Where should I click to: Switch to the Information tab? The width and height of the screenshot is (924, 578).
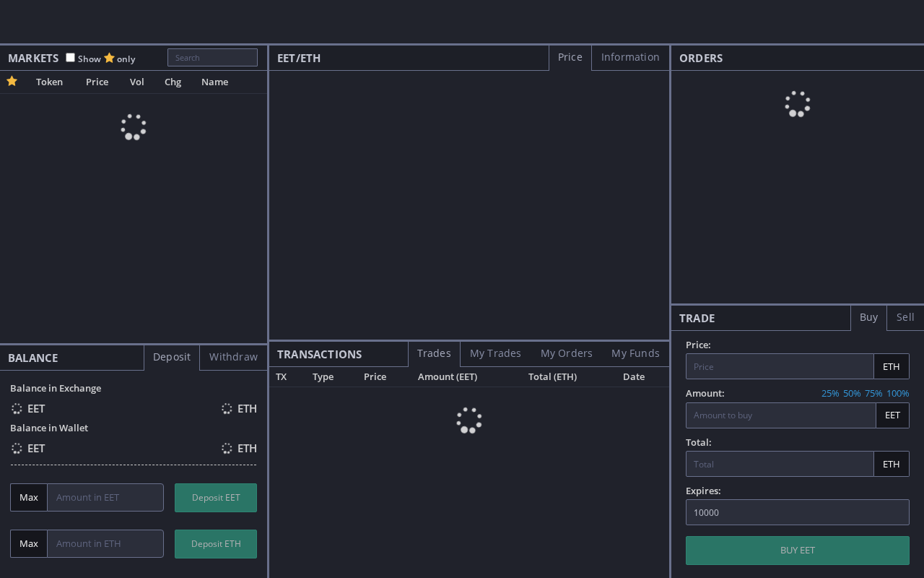(x=630, y=57)
